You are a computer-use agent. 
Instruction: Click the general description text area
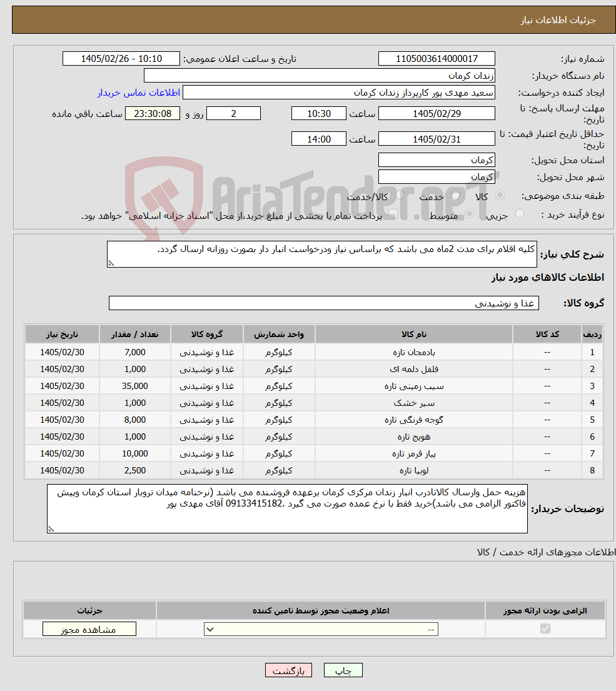click(321, 254)
